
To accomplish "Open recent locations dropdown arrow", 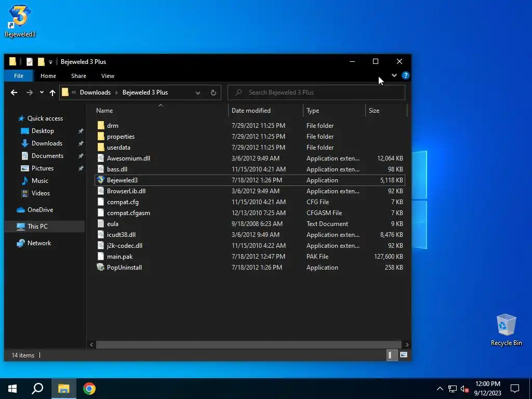I will [42, 92].
